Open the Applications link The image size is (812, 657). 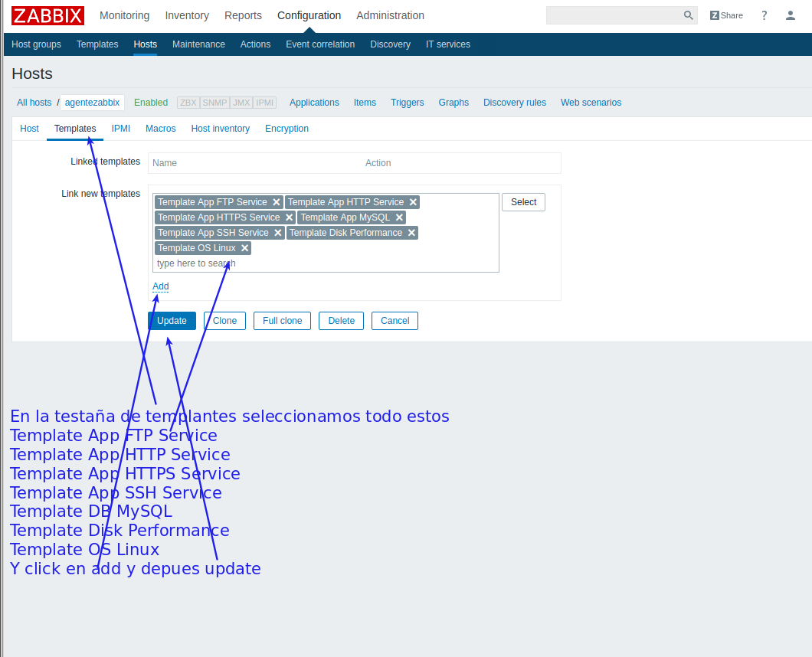[314, 103]
